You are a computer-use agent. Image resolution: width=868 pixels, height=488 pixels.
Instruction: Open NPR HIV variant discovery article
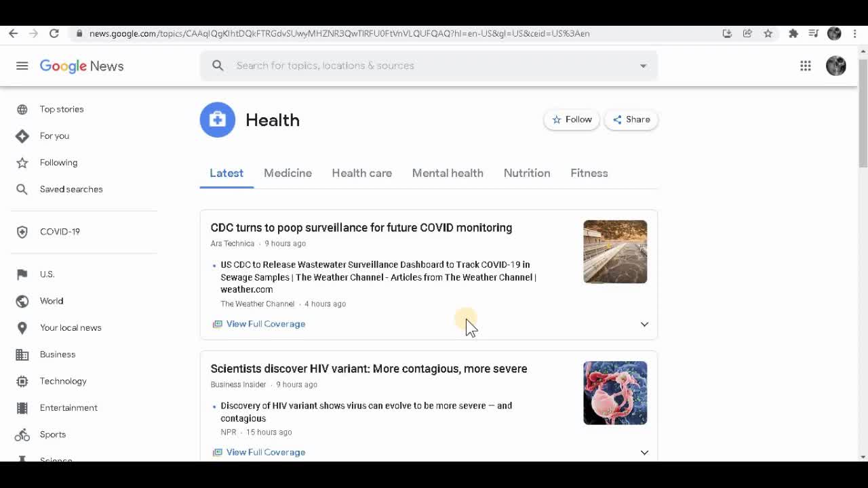coord(366,412)
